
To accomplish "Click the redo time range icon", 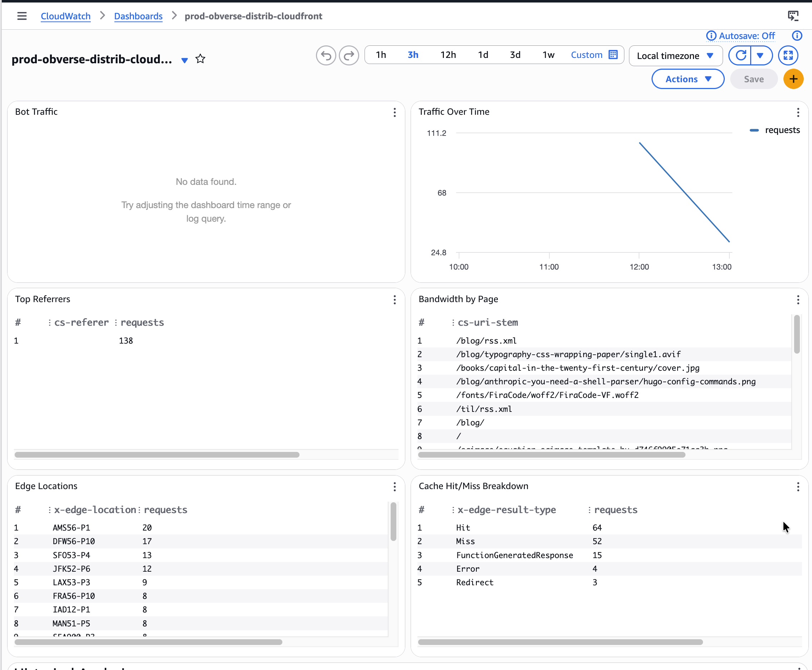I will tap(349, 55).
